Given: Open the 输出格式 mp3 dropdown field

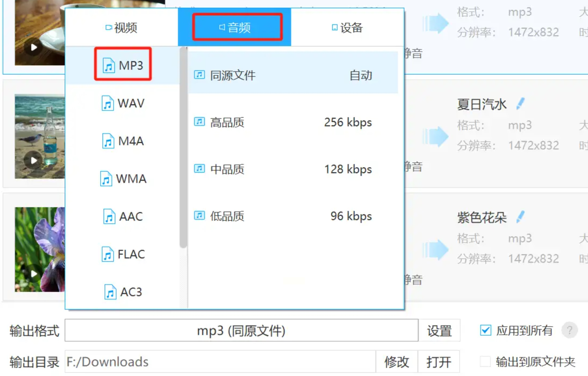Looking at the screenshot, I should [241, 330].
